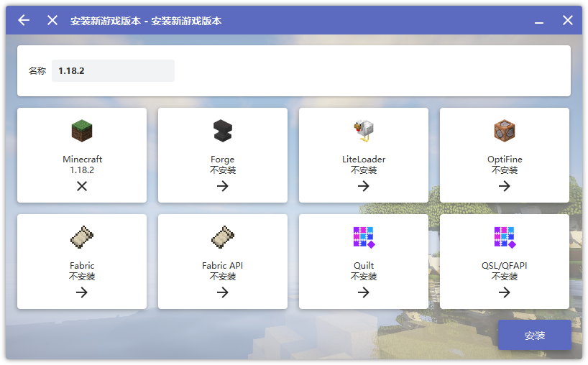
Task: Click the grass block Minecraft icon
Action: coord(82,131)
